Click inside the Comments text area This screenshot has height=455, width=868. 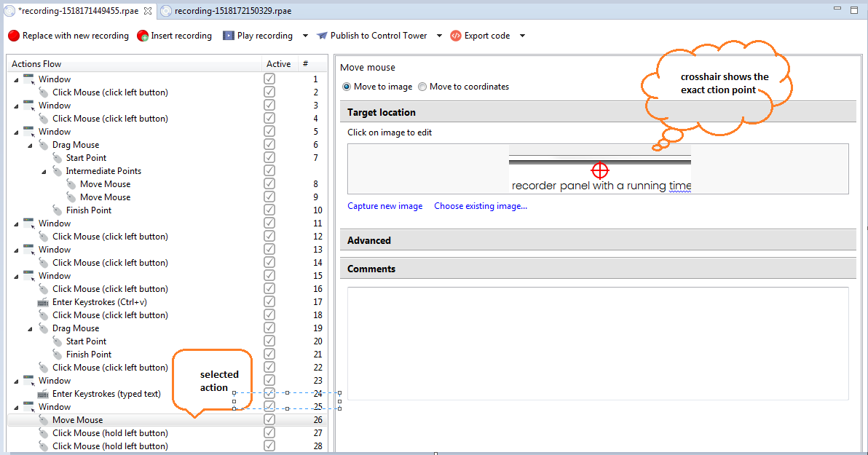(598, 343)
